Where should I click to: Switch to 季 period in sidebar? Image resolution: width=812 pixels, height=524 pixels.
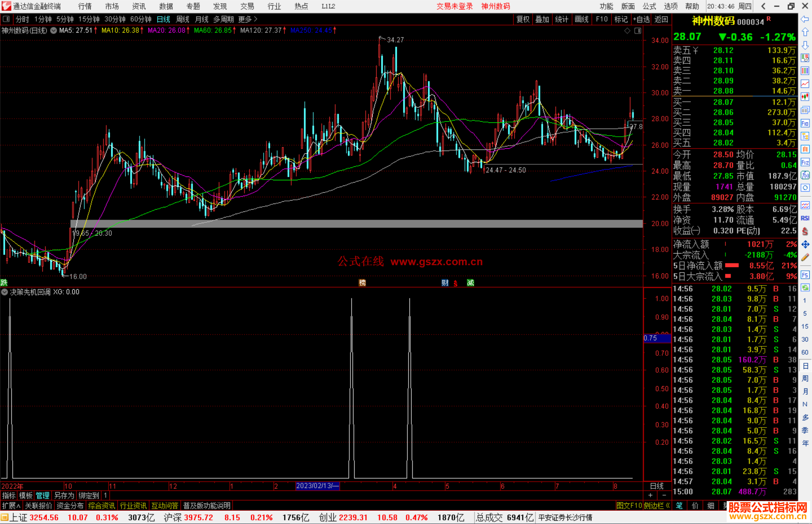click(x=805, y=430)
